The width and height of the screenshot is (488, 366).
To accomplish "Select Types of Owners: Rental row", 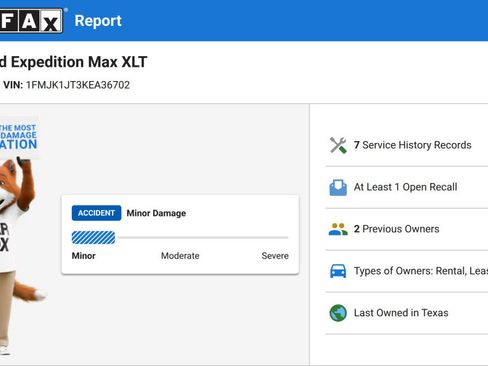I will pyautogui.click(x=407, y=271).
